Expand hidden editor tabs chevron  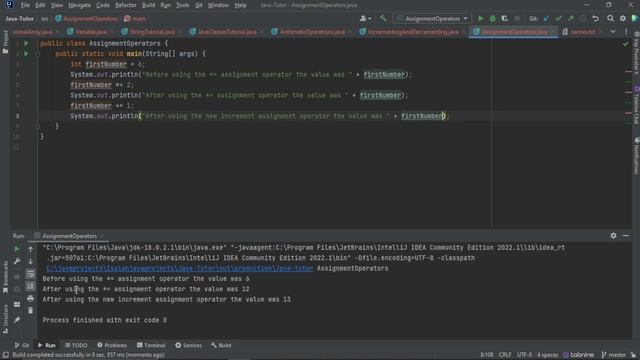pyautogui.click(x=613, y=32)
